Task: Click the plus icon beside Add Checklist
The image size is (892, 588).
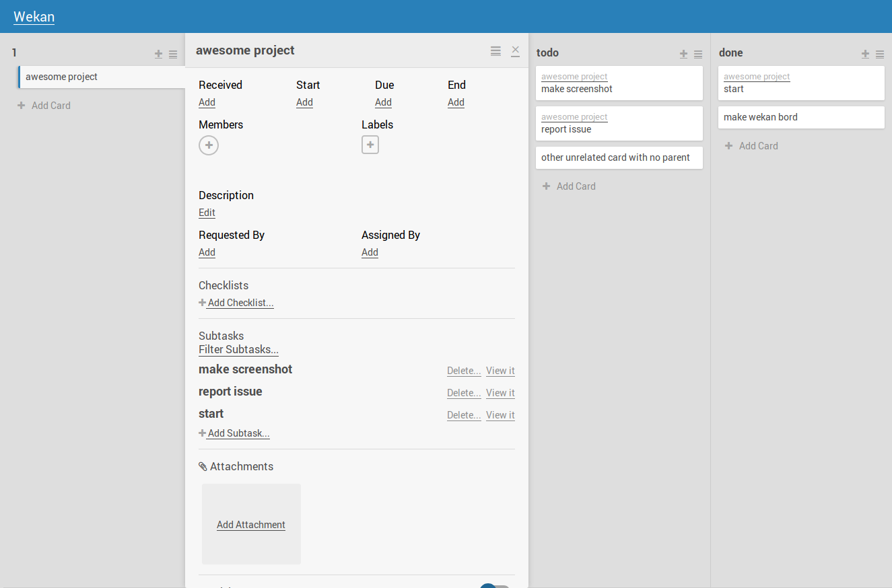Action: [202, 302]
